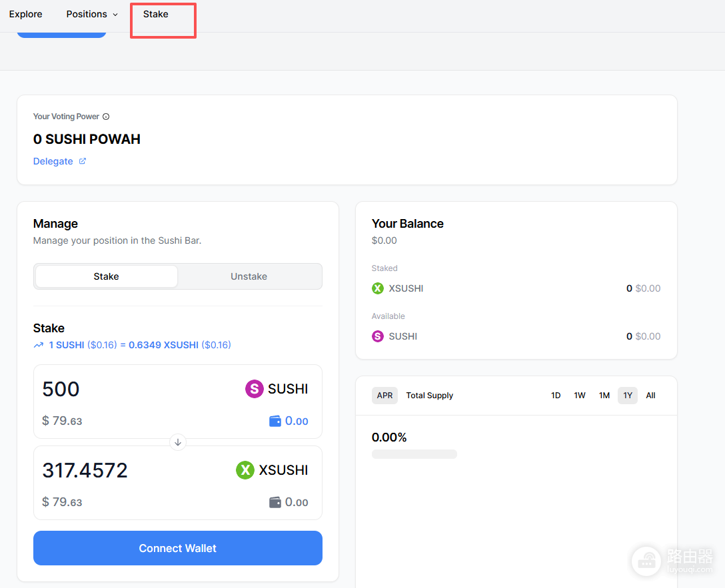Click the XSUSHI icon under Staked
The width and height of the screenshot is (725, 588).
(x=378, y=288)
